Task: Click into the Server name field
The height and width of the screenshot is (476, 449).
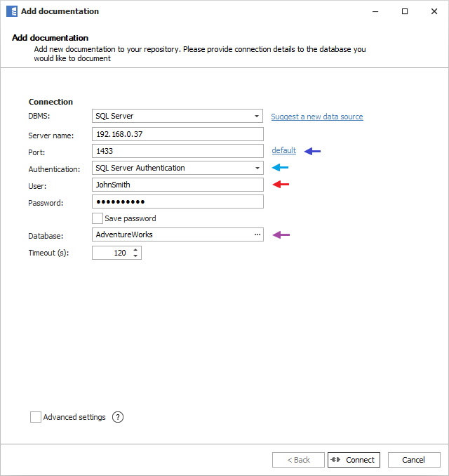Action: (177, 134)
